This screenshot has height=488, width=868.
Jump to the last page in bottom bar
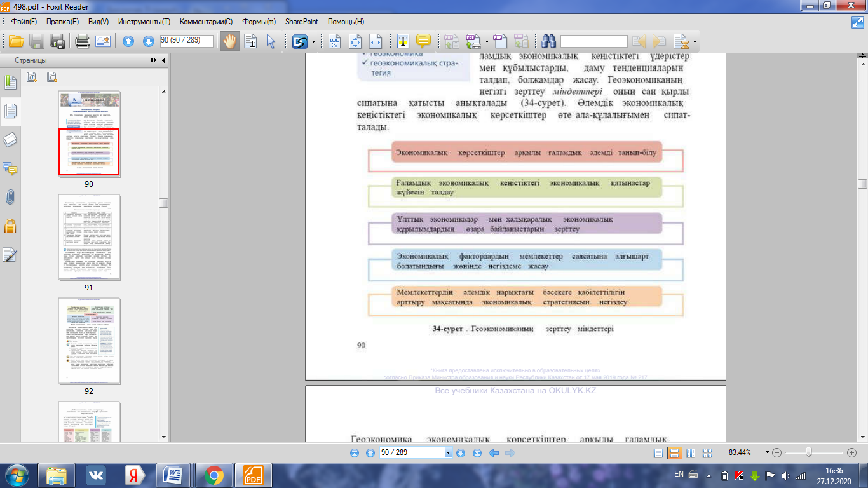(477, 453)
